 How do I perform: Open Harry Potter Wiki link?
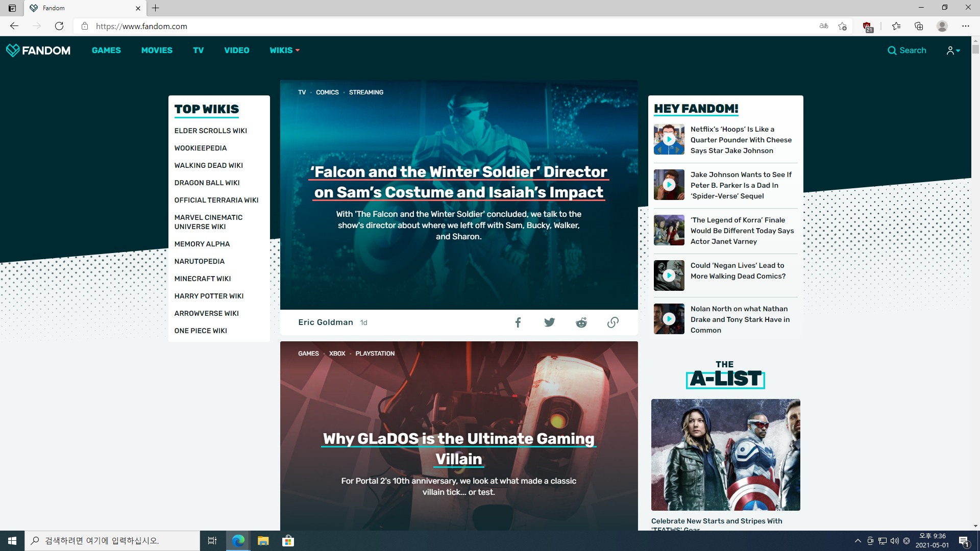click(x=209, y=296)
